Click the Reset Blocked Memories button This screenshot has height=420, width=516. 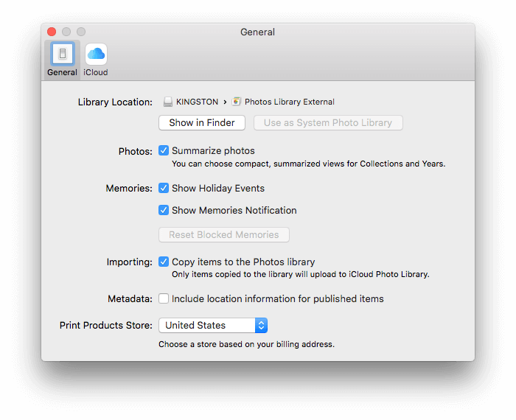point(224,235)
